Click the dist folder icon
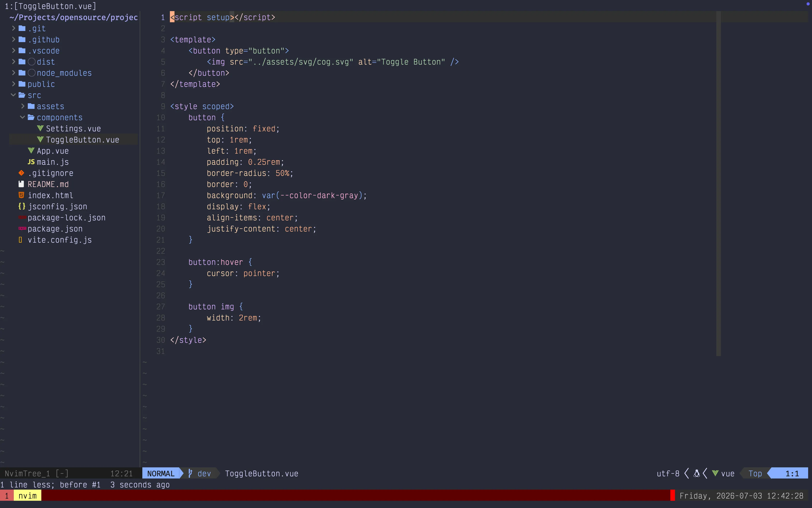Image resolution: width=812 pixels, height=508 pixels. tap(22, 61)
